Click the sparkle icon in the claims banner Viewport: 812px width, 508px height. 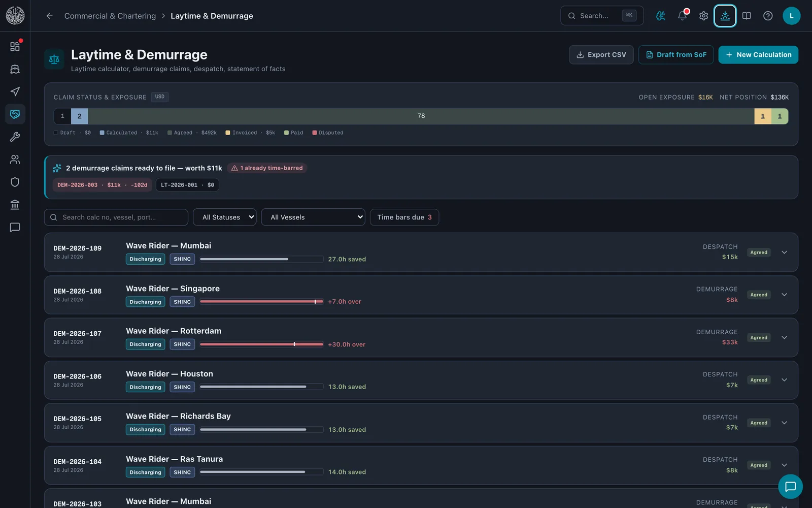pos(57,168)
